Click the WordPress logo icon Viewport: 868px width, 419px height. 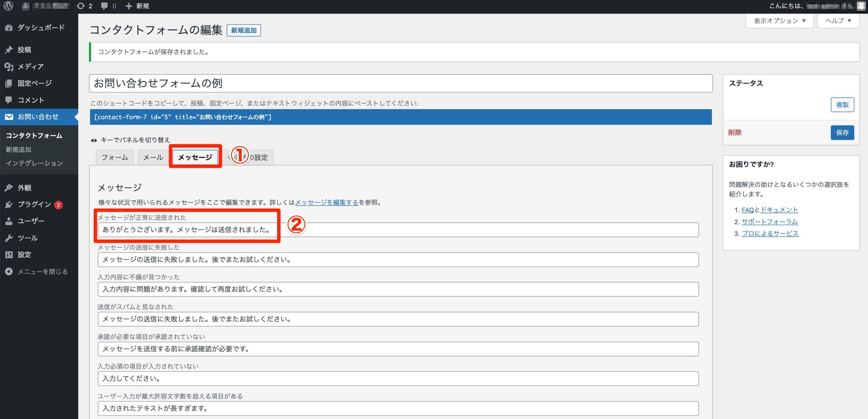(x=8, y=6)
